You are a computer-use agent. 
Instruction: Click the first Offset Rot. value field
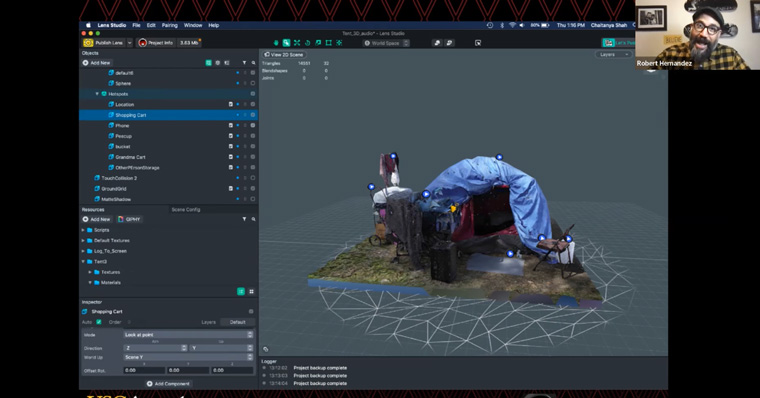144,370
